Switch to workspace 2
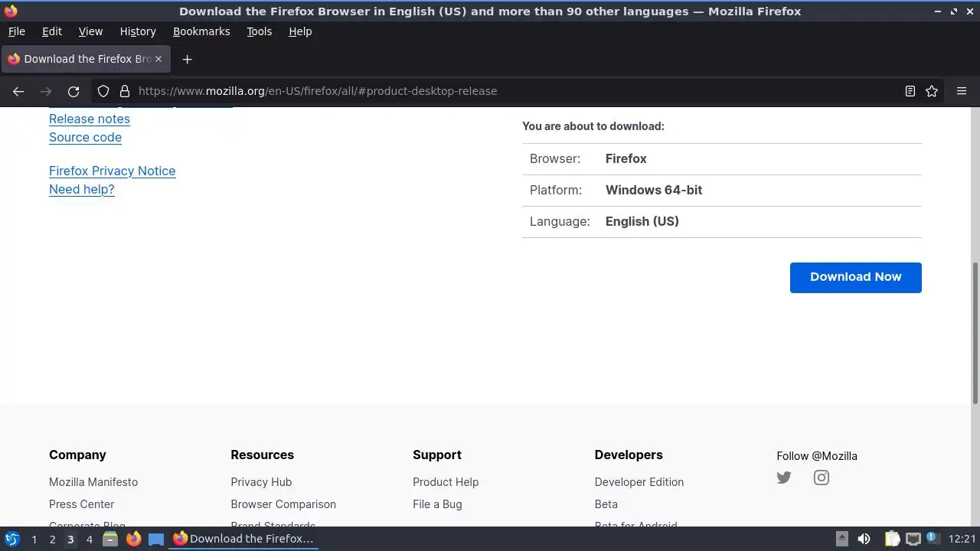This screenshot has height=551, width=980. pyautogui.click(x=52, y=540)
